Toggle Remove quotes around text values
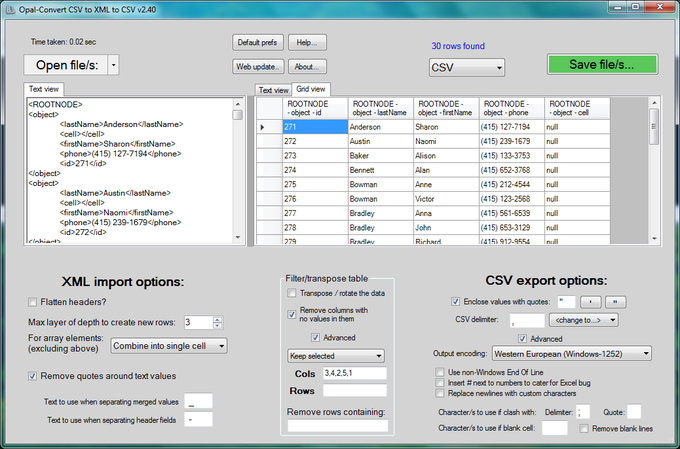 click(33, 376)
